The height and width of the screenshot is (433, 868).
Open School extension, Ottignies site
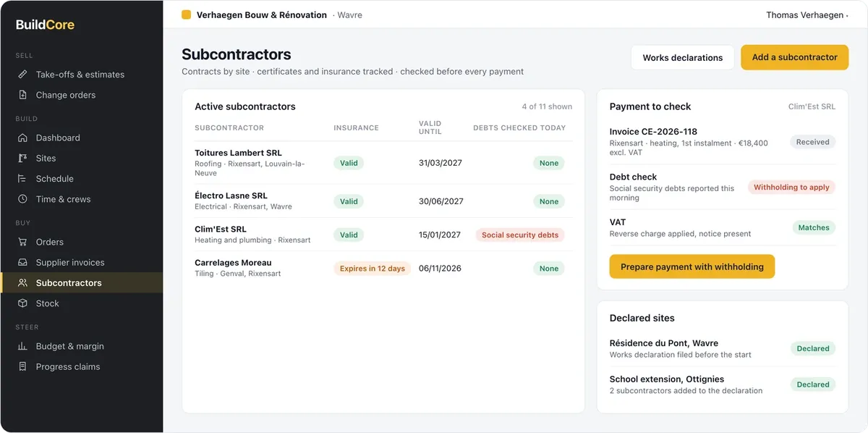723,384
